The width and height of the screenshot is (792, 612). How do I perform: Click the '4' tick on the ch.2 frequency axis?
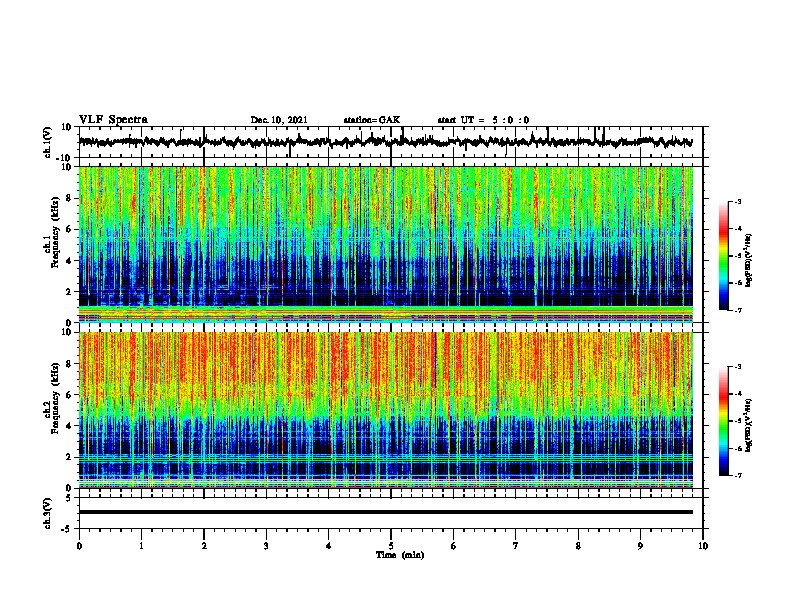click(69, 426)
